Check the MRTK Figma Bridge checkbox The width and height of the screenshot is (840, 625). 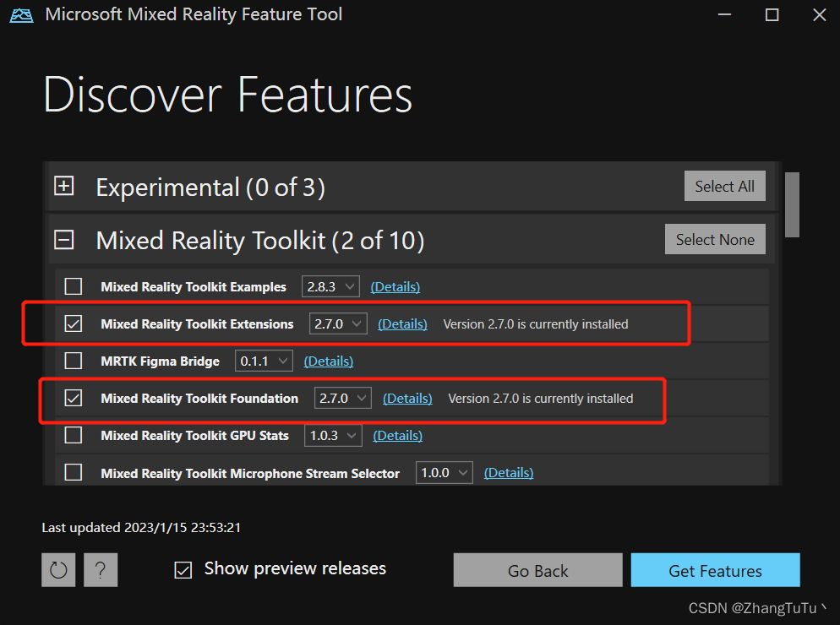coord(73,361)
